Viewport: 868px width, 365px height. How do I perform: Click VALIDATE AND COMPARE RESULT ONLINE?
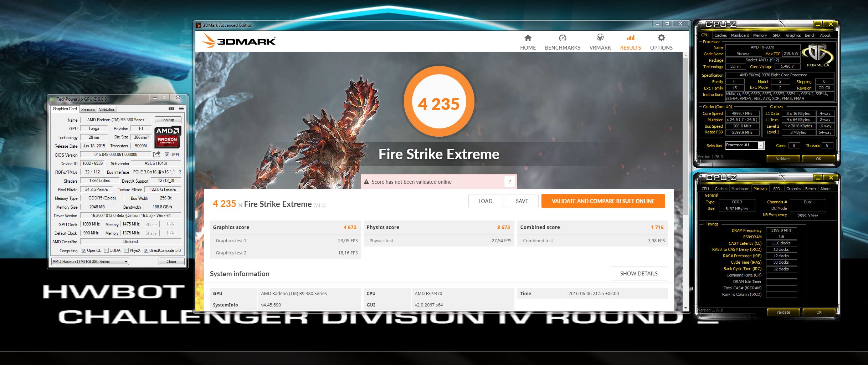tap(603, 201)
